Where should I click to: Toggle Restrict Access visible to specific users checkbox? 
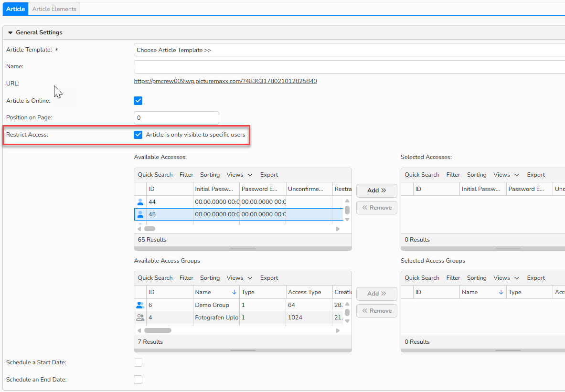[138, 135]
